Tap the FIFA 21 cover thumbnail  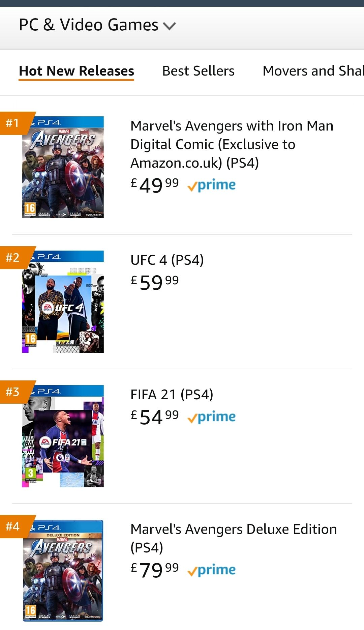tap(63, 436)
